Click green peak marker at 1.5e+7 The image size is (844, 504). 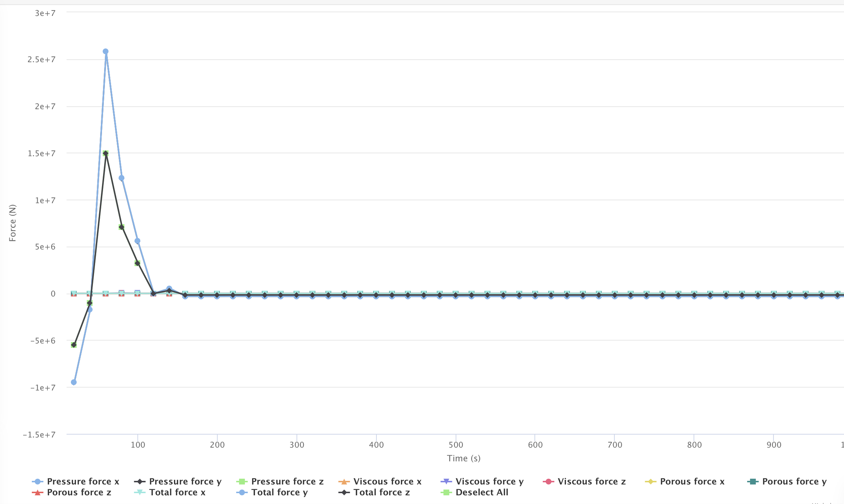(x=106, y=153)
